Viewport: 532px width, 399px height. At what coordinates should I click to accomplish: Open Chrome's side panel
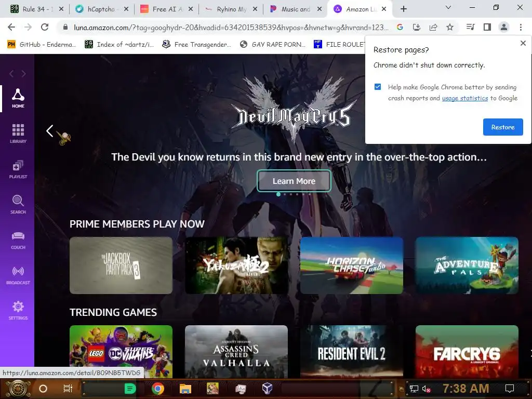pyautogui.click(x=487, y=27)
